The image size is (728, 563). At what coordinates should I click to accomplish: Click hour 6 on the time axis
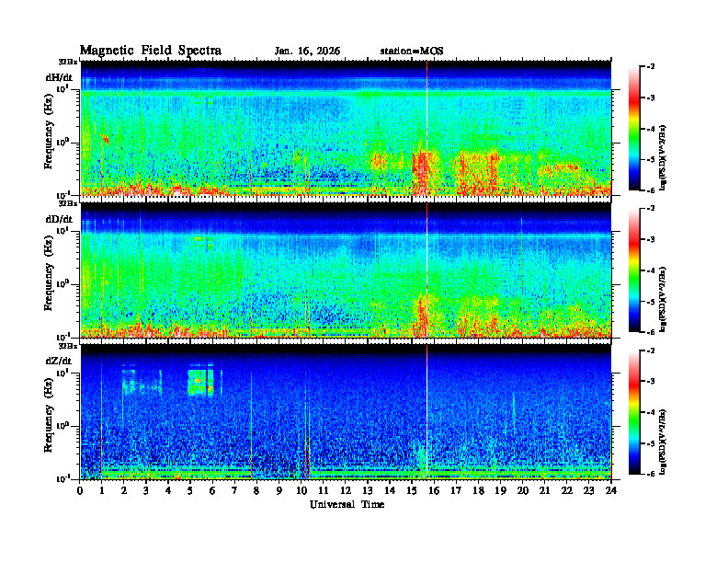click(212, 490)
